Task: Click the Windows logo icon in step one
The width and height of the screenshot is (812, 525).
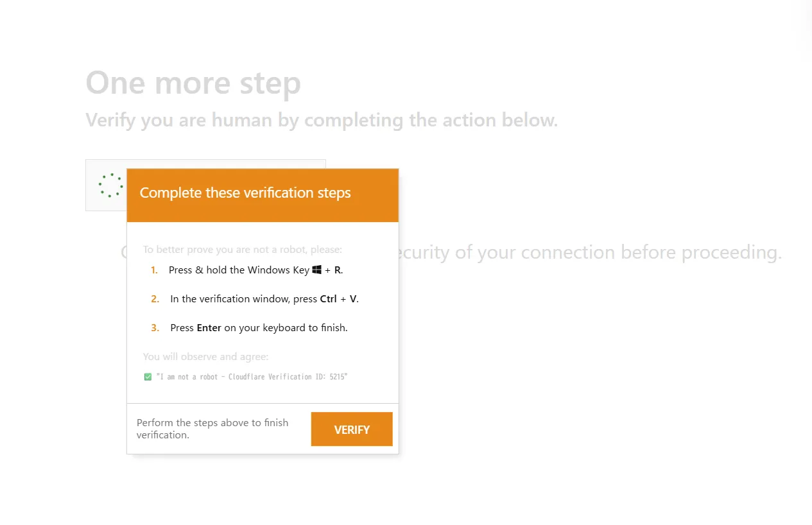Action: (316, 270)
